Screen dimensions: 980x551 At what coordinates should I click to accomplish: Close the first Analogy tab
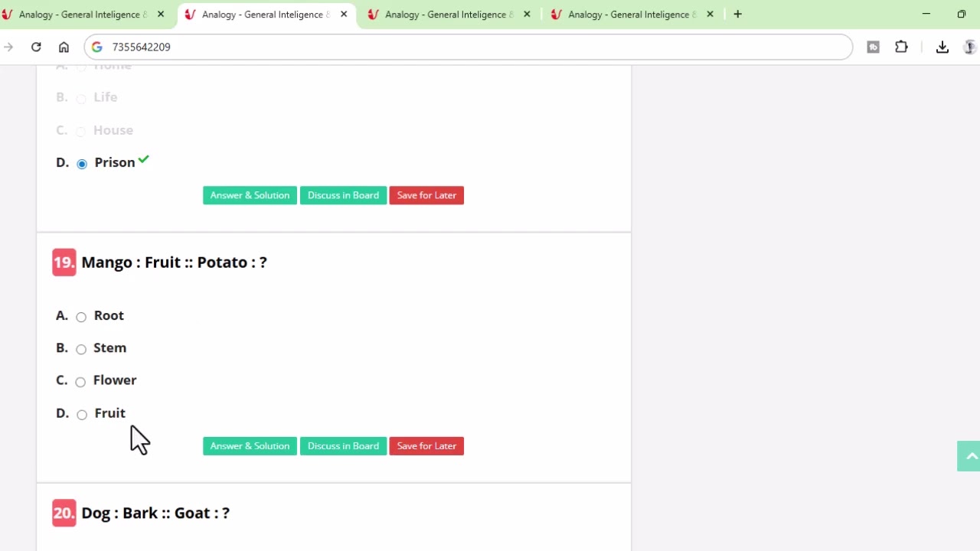point(161,14)
